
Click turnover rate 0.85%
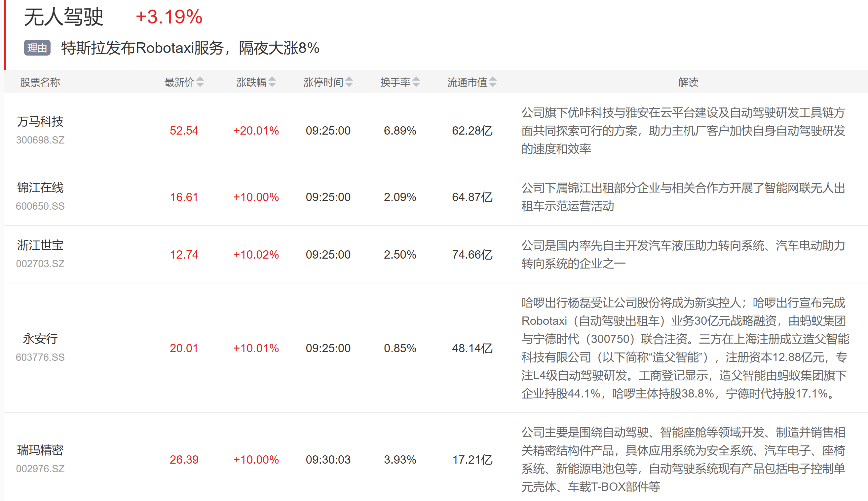400,348
